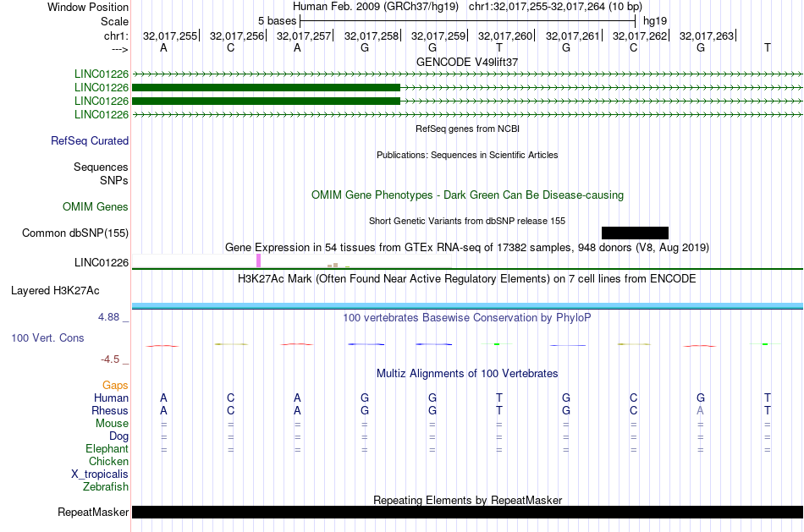The height and width of the screenshot is (532, 804).
Task: Click the Publications Sequences in Scientific Articles title
Action: click(x=467, y=155)
